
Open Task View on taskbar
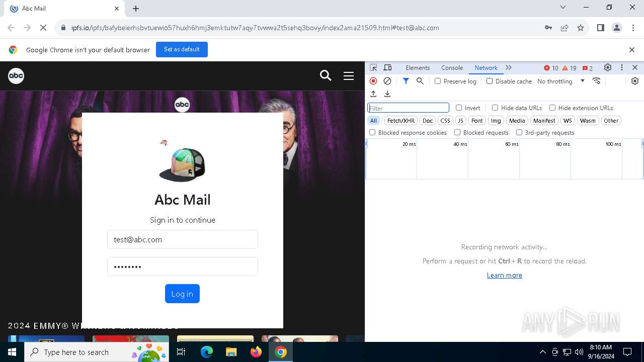pyautogui.click(x=182, y=352)
